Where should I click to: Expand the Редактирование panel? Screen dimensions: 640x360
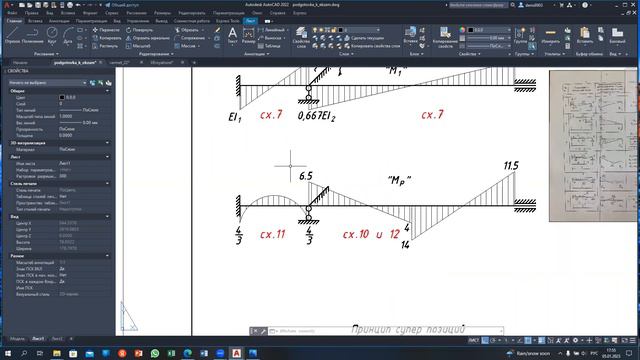pyautogui.click(x=156, y=54)
